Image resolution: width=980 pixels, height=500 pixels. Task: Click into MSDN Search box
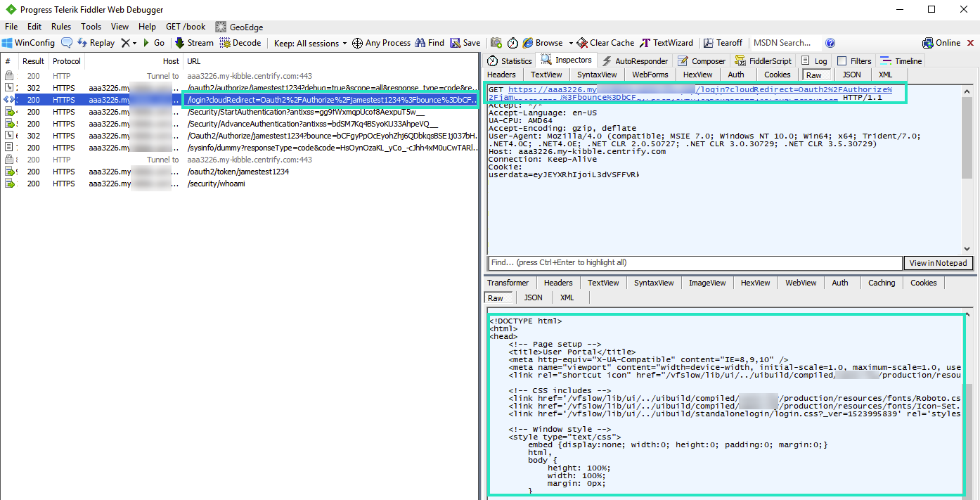point(785,43)
